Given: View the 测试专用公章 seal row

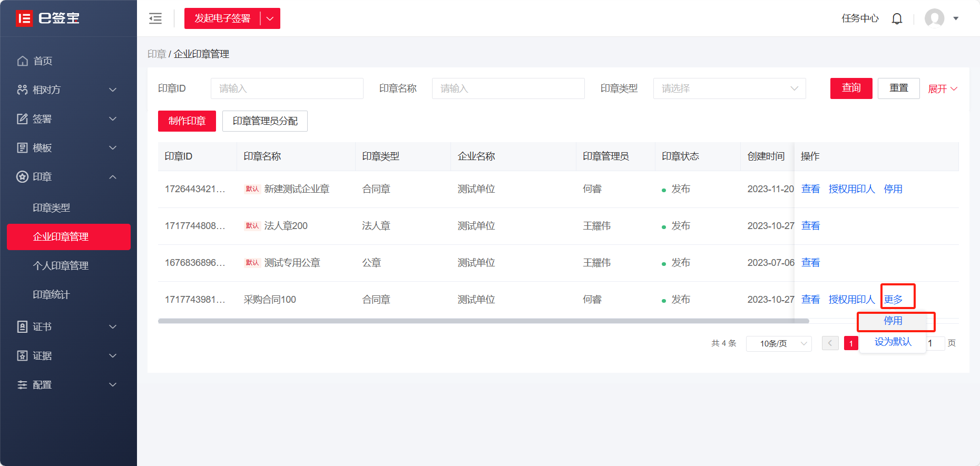Looking at the screenshot, I should click(810, 263).
